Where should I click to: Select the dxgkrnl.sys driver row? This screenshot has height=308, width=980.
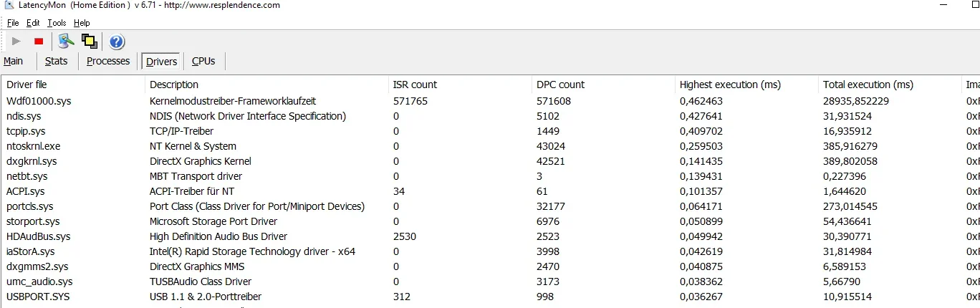[32, 161]
